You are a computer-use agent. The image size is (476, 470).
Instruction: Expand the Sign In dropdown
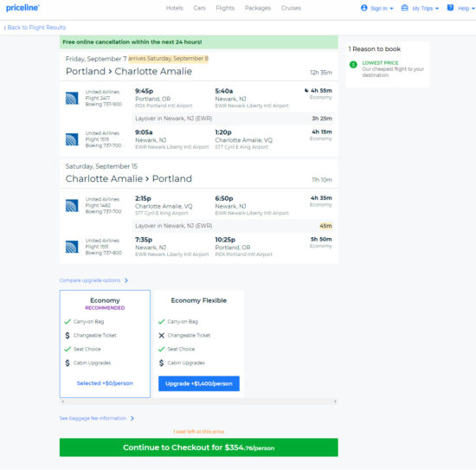pyautogui.click(x=382, y=9)
